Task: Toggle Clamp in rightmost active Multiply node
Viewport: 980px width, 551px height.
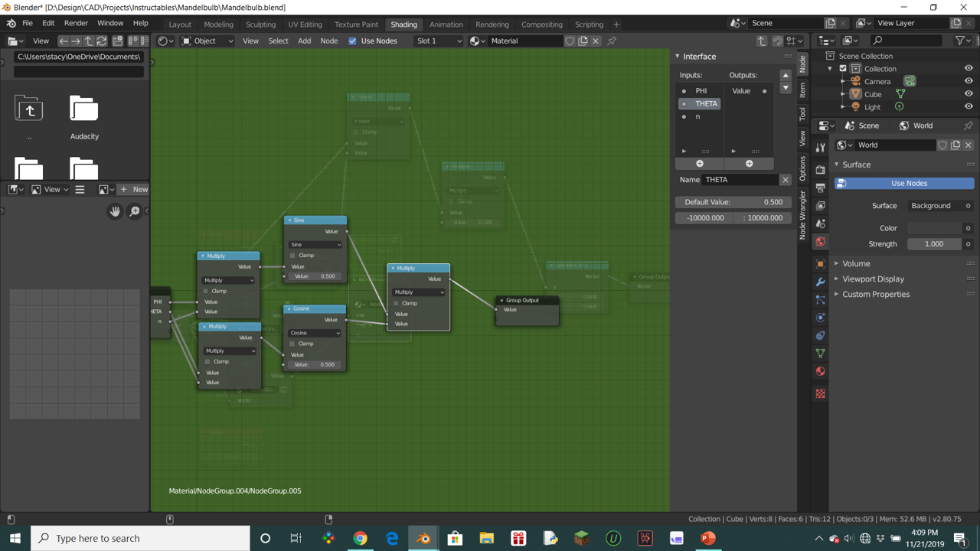Action: [x=396, y=303]
